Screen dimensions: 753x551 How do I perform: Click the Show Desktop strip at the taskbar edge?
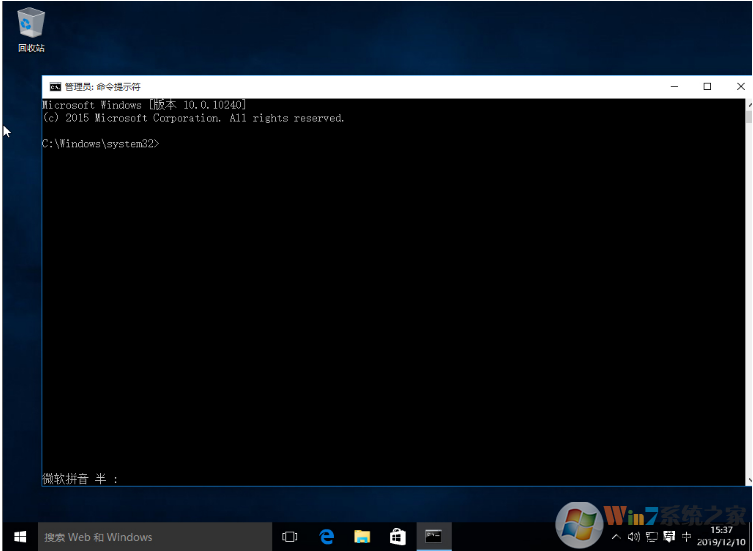pos(750,536)
